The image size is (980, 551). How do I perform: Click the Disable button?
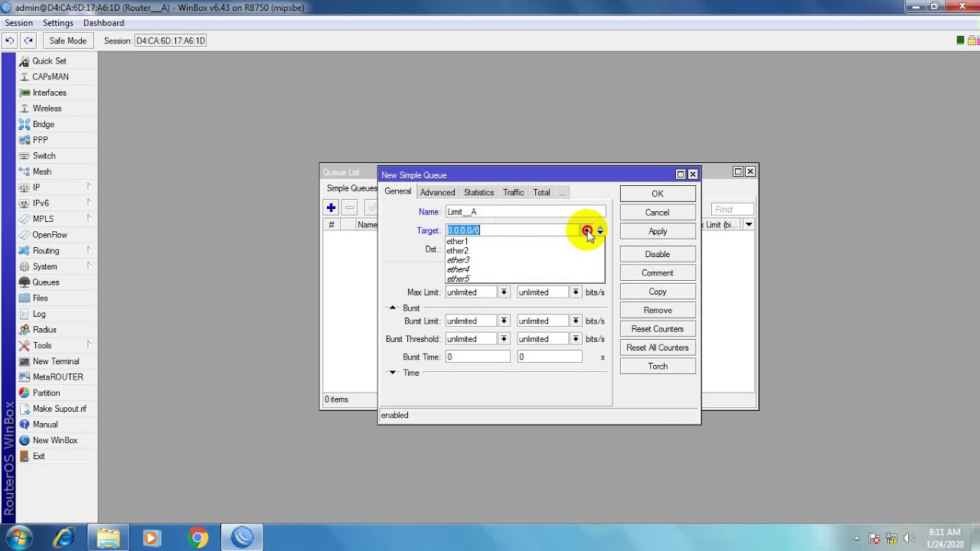[658, 254]
